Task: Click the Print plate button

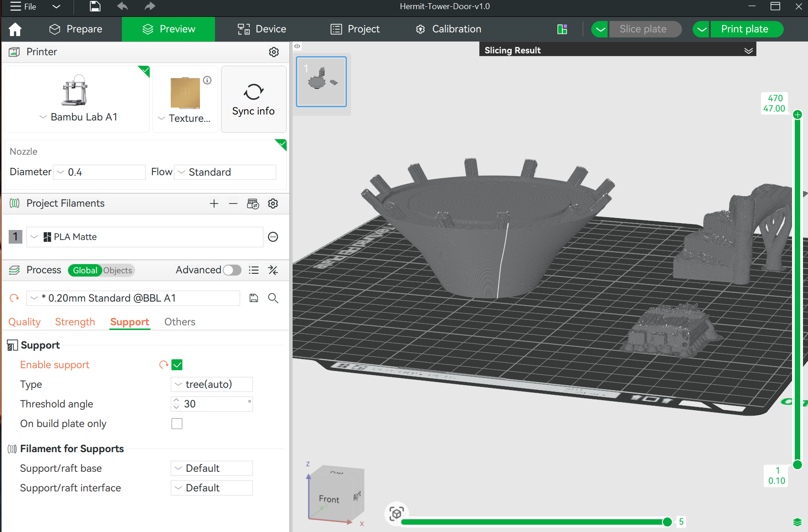Action: click(x=744, y=29)
